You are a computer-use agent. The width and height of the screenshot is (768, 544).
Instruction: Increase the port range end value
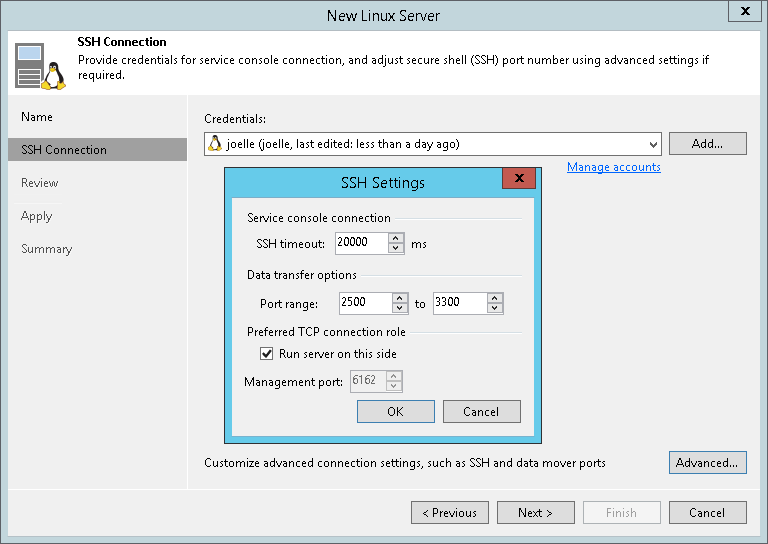click(x=495, y=298)
